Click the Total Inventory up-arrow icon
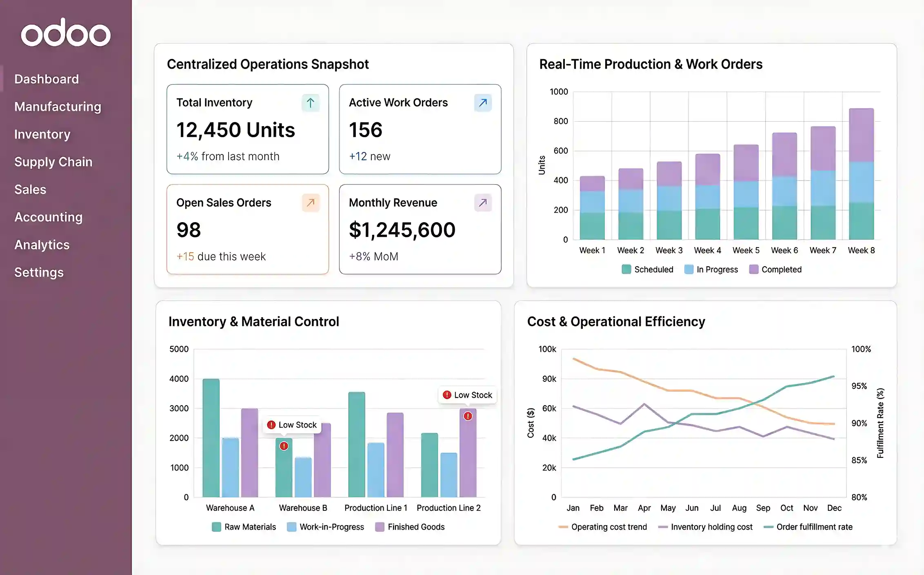This screenshot has height=575, width=924. pyautogui.click(x=311, y=103)
